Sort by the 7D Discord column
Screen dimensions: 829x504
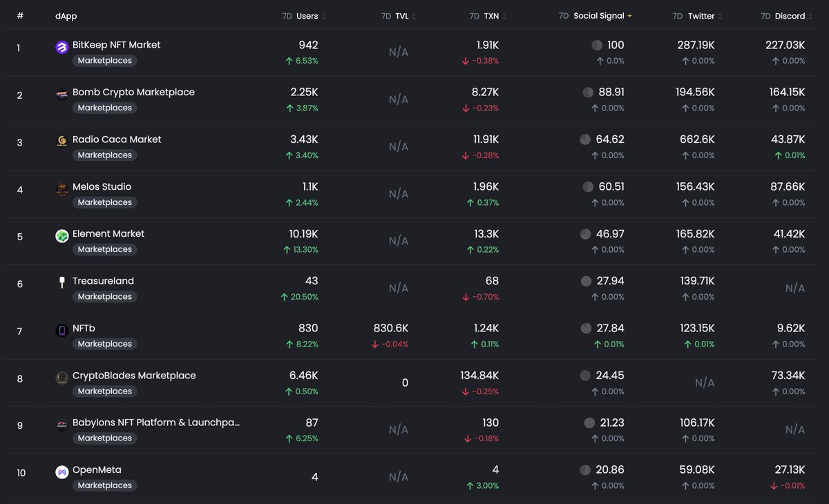point(787,16)
